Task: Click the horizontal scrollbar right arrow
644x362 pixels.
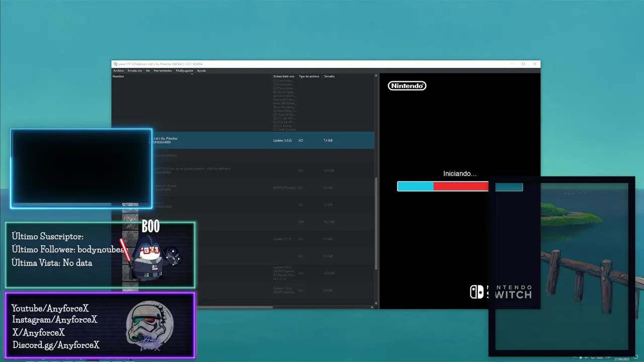Action: point(373,307)
